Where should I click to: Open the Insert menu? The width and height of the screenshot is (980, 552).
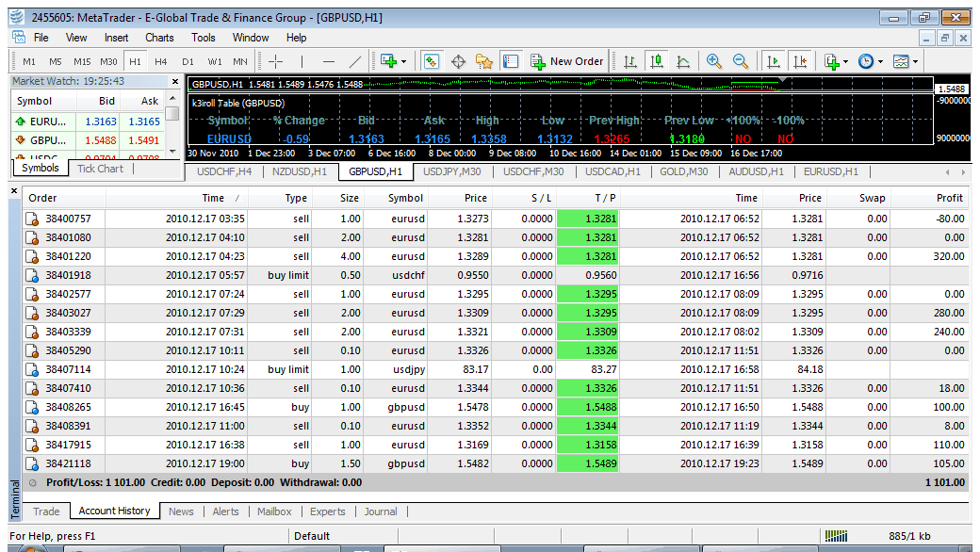116,38
